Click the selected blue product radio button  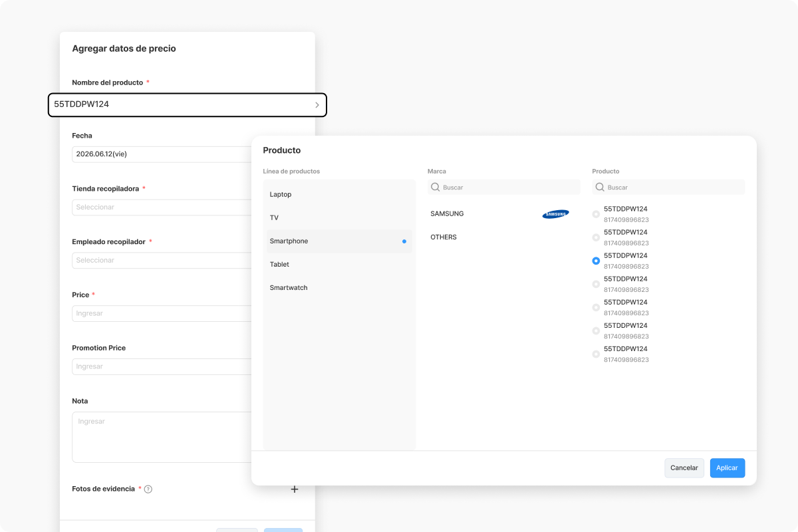point(596,261)
